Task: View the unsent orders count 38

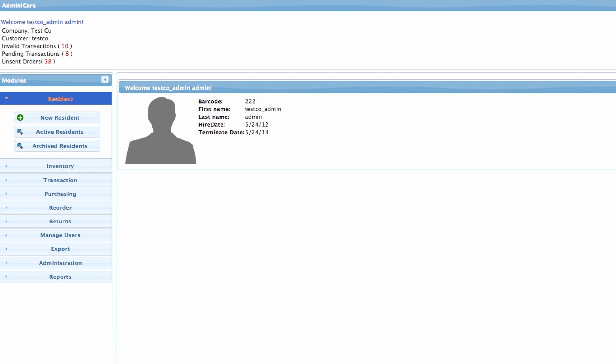Action: 48,62
